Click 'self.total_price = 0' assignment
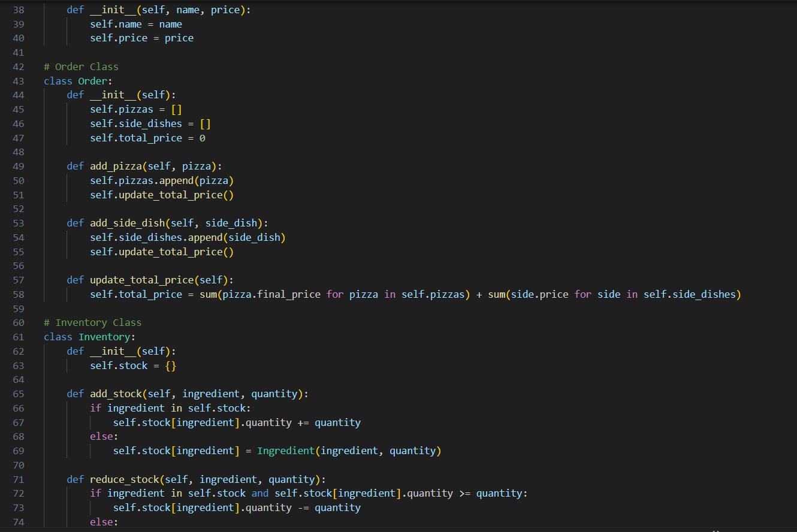The image size is (797, 532). tap(147, 138)
